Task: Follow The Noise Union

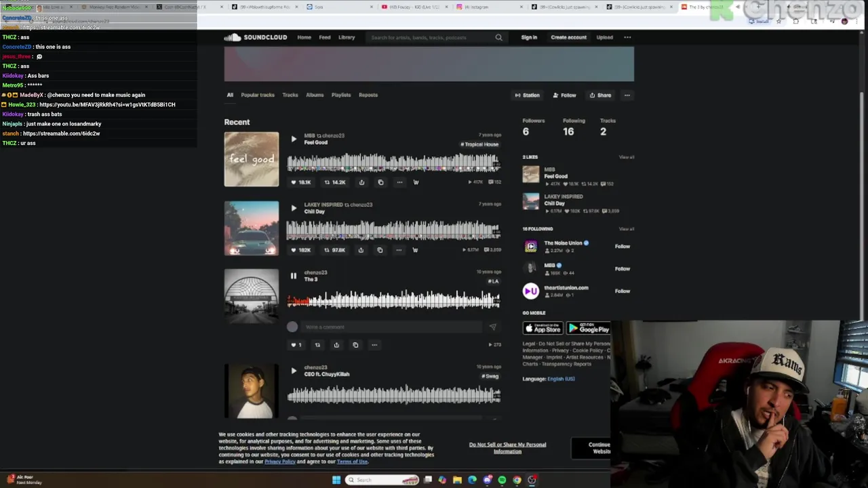Action: tap(623, 247)
